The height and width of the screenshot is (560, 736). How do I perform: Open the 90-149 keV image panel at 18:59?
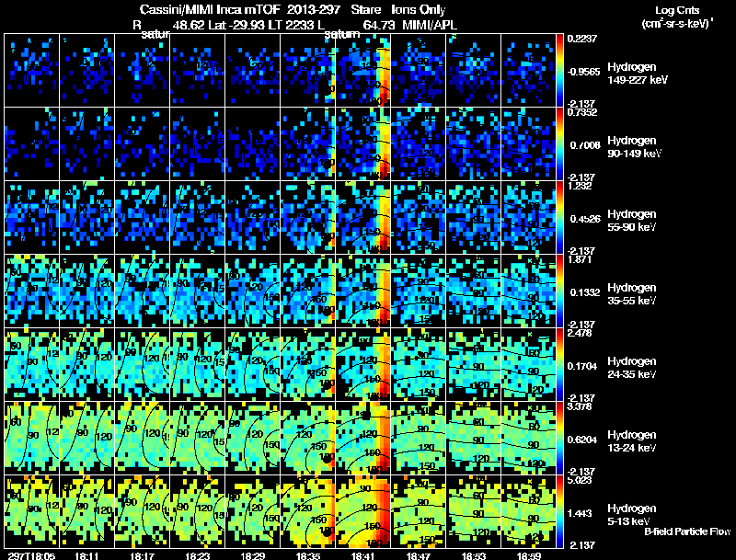(529, 143)
